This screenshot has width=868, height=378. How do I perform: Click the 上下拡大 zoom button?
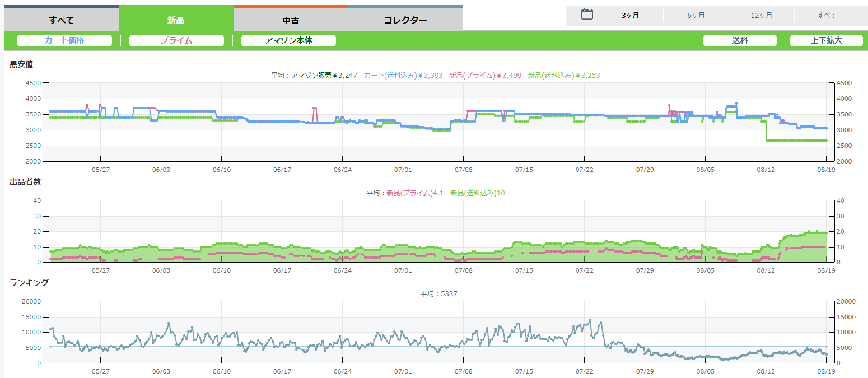click(827, 40)
